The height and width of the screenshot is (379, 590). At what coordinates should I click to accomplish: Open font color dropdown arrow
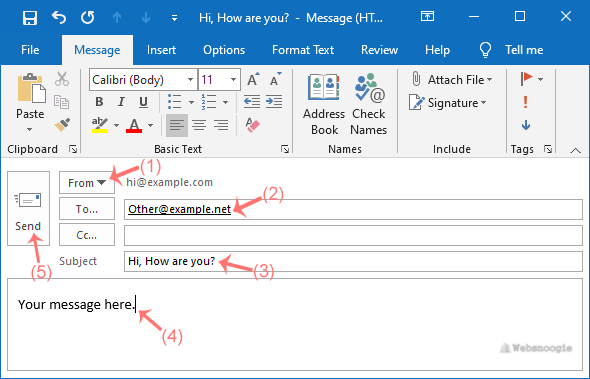[x=150, y=125]
